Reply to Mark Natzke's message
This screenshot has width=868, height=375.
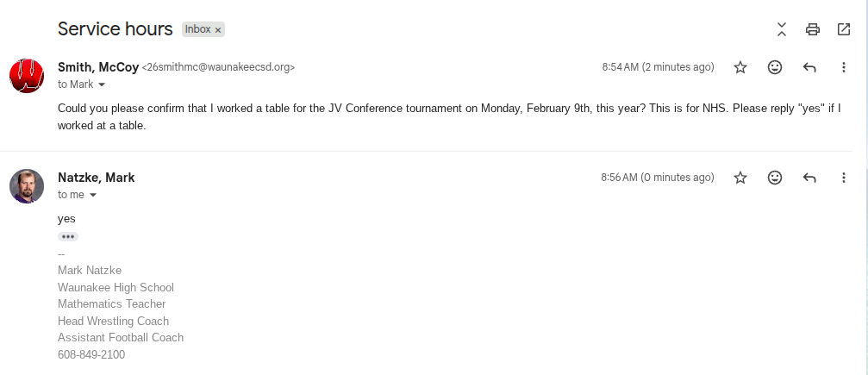[x=809, y=178]
